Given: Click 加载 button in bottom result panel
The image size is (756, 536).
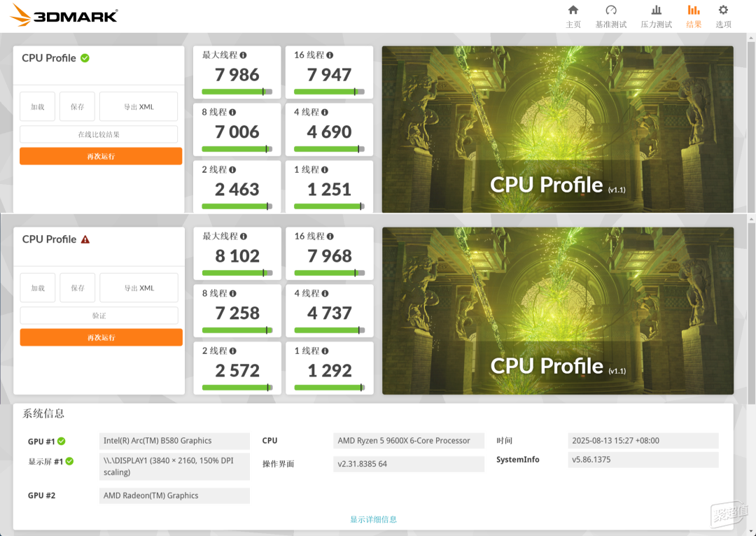Looking at the screenshot, I should (38, 288).
